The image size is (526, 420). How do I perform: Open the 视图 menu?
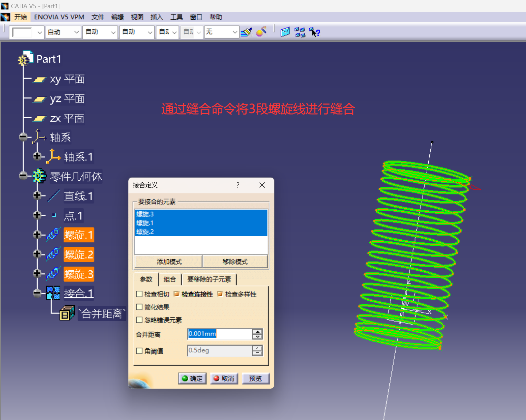pyautogui.click(x=137, y=17)
